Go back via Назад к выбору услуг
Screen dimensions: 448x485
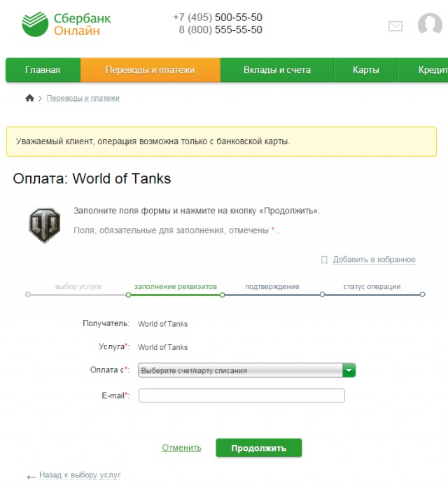(80, 475)
